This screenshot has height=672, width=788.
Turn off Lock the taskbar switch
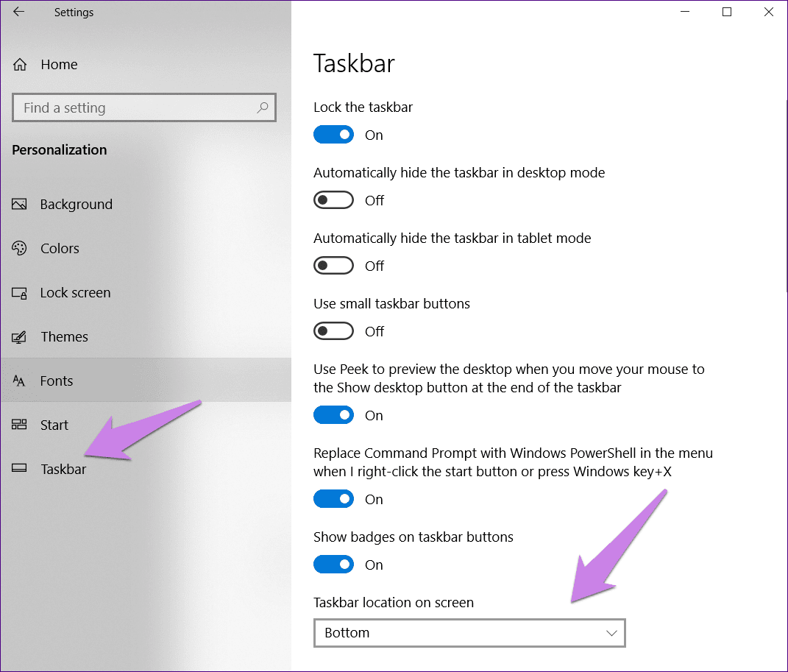click(334, 135)
